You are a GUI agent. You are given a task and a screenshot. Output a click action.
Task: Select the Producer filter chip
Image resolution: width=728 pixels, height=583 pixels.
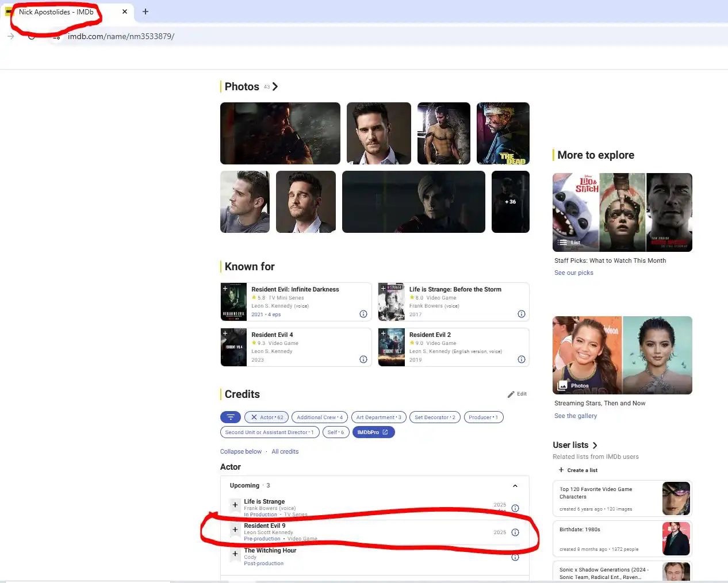pos(483,417)
